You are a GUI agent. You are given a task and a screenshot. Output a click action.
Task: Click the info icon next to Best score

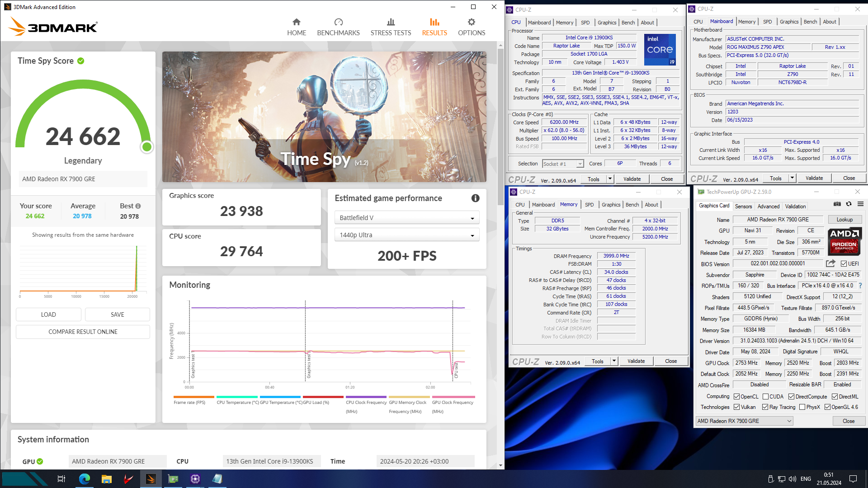click(138, 206)
